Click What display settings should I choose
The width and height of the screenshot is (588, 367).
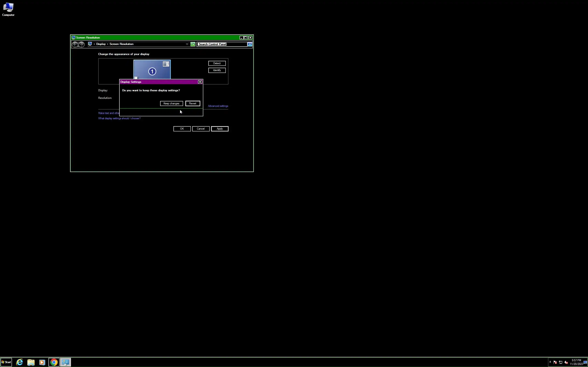point(119,118)
